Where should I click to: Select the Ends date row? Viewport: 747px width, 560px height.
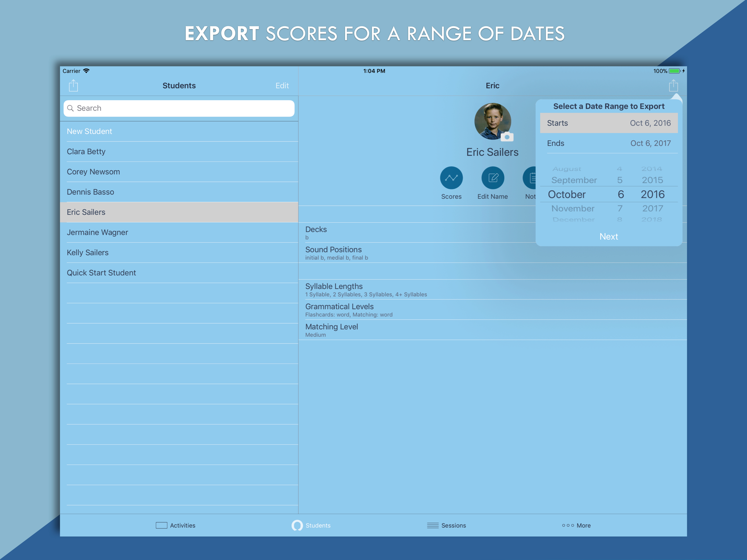click(x=609, y=143)
